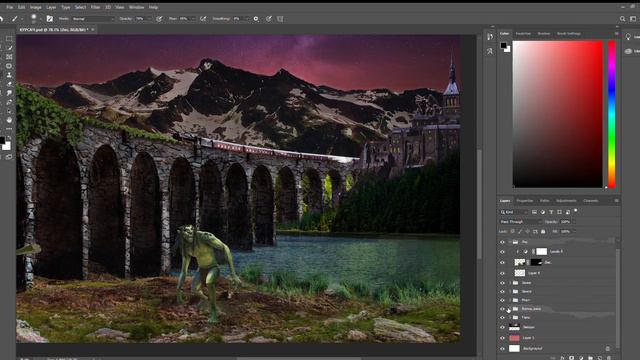Click the brush tool preset picker icon
640x360 pixels.
coord(15,19)
